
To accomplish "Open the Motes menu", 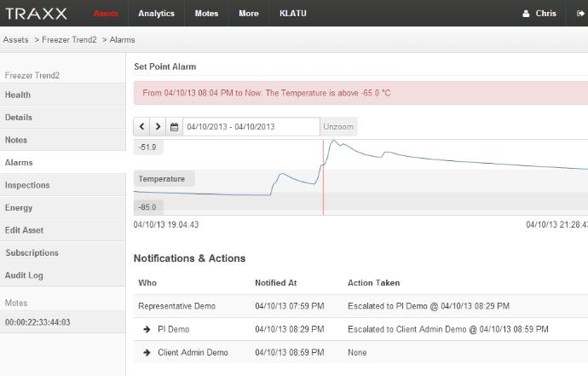I will point(206,14).
